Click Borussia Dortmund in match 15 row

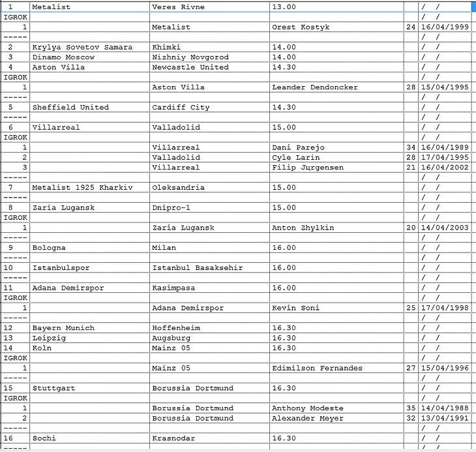[x=209, y=387]
